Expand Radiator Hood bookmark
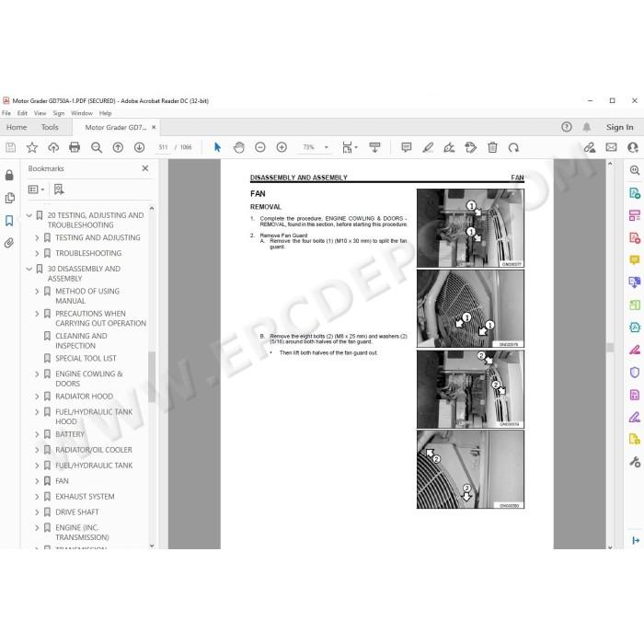The height and width of the screenshot is (644, 644). [x=37, y=397]
